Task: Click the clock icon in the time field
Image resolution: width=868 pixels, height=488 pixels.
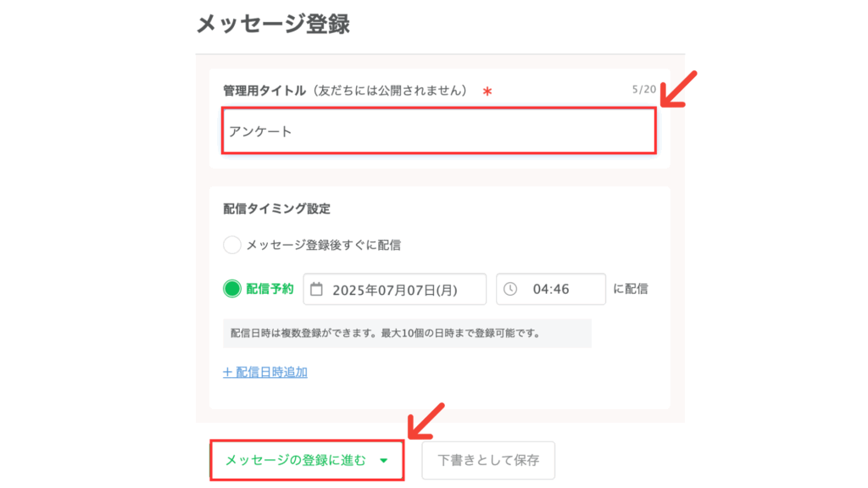Action: [509, 289]
